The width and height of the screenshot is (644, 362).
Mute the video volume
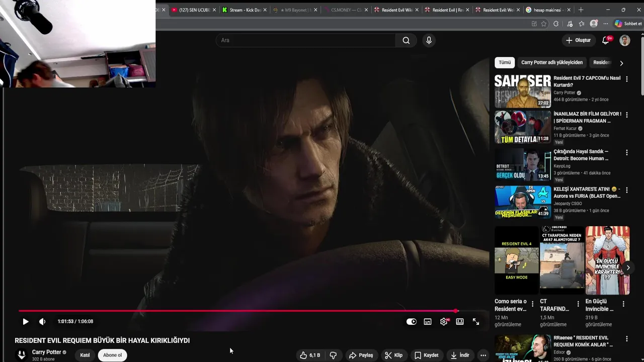[42, 321]
